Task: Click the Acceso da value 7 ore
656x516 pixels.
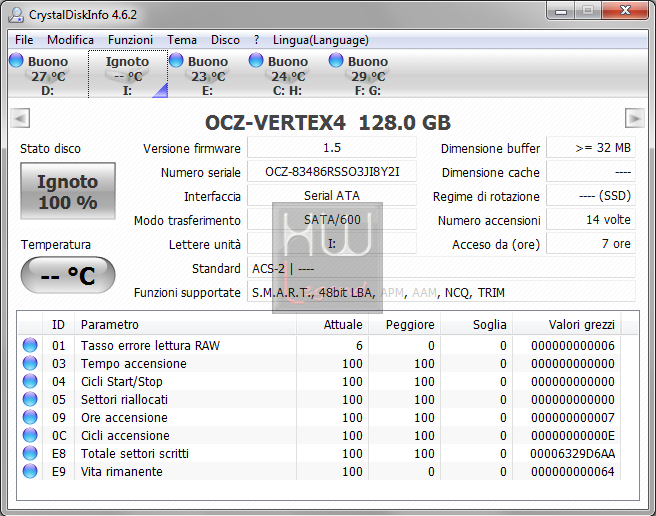Action: tap(591, 244)
